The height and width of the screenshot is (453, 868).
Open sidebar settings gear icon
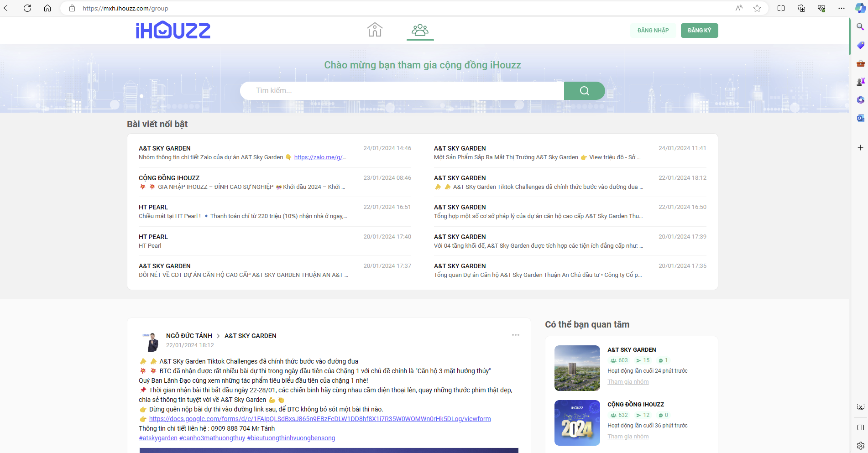(860, 446)
